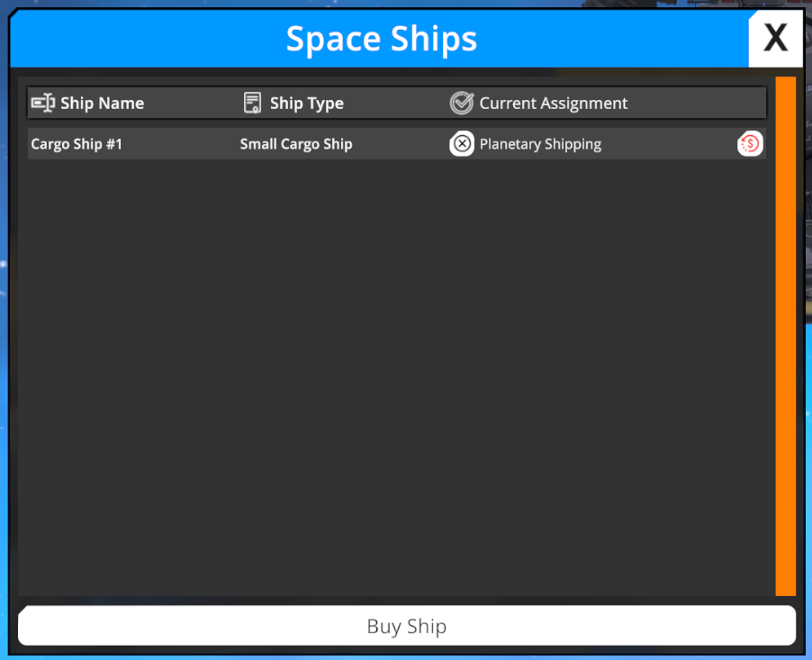Click the Space Ships title text
Screen dimensions: 812x660
(x=382, y=39)
